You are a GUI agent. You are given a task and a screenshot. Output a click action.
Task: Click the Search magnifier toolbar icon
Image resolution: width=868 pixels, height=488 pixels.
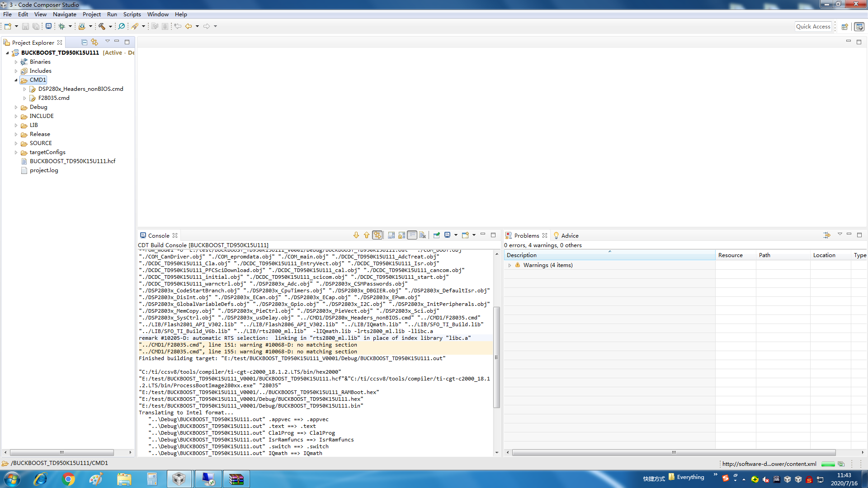coord(122,26)
